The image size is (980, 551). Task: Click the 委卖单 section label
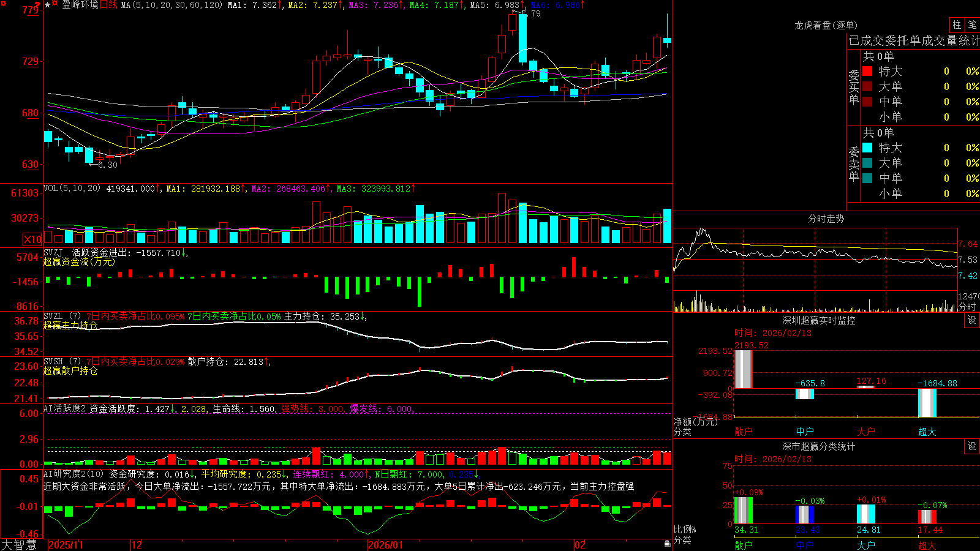(854, 163)
